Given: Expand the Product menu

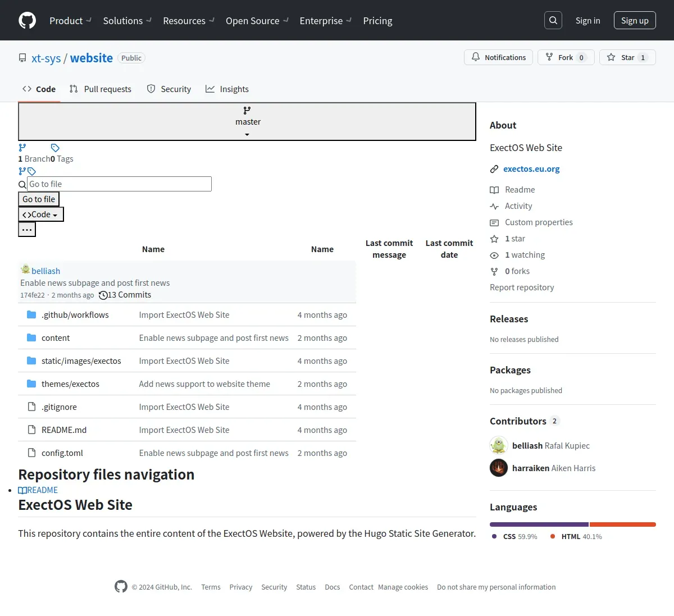Looking at the screenshot, I should [71, 20].
